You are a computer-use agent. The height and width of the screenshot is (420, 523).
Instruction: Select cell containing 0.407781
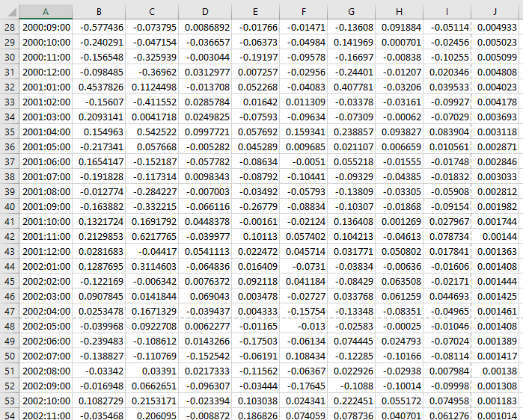pos(351,87)
